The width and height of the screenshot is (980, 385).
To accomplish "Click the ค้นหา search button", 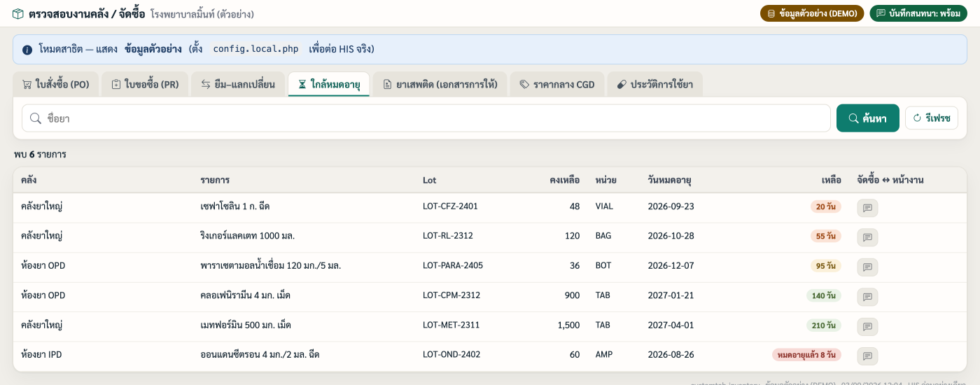I will tap(868, 118).
